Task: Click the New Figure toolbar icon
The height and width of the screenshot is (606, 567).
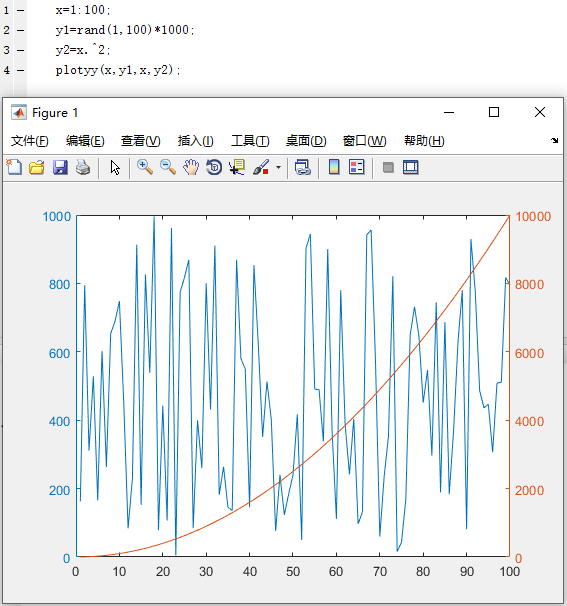Action: (x=14, y=167)
